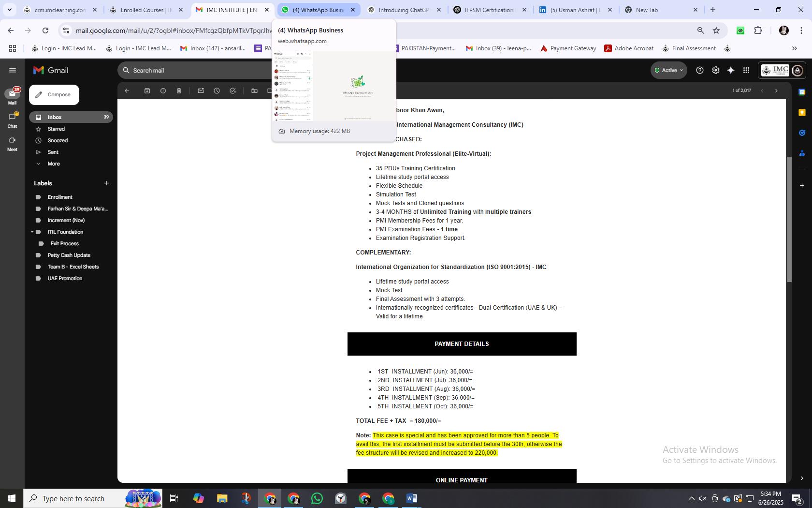Open Chrome zoom magnifier icon
Screen dimensions: 812x508
700,30
